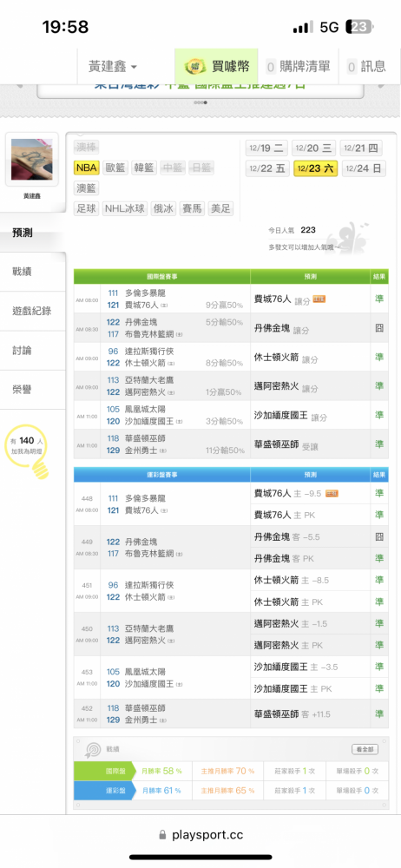Open 訊息 messages
The width and height of the screenshot is (401, 868).
pyautogui.click(x=366, y=67)
